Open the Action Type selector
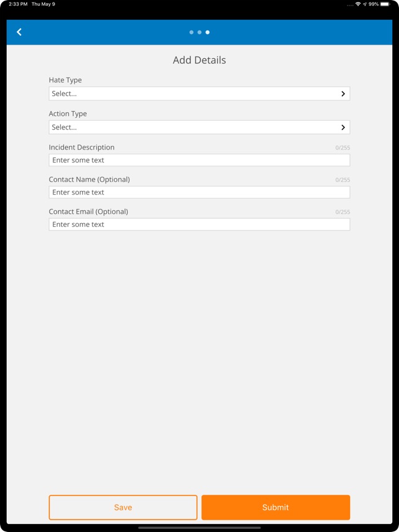Image resolution: width=399 pixels, height=532 pixels. (199, 126)
